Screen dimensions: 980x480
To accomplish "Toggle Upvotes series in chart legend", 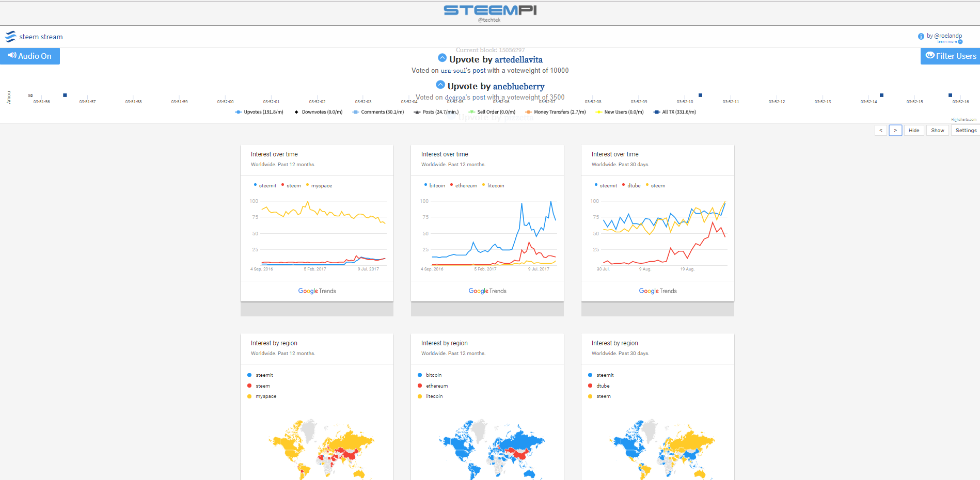I will coord(259,112).
